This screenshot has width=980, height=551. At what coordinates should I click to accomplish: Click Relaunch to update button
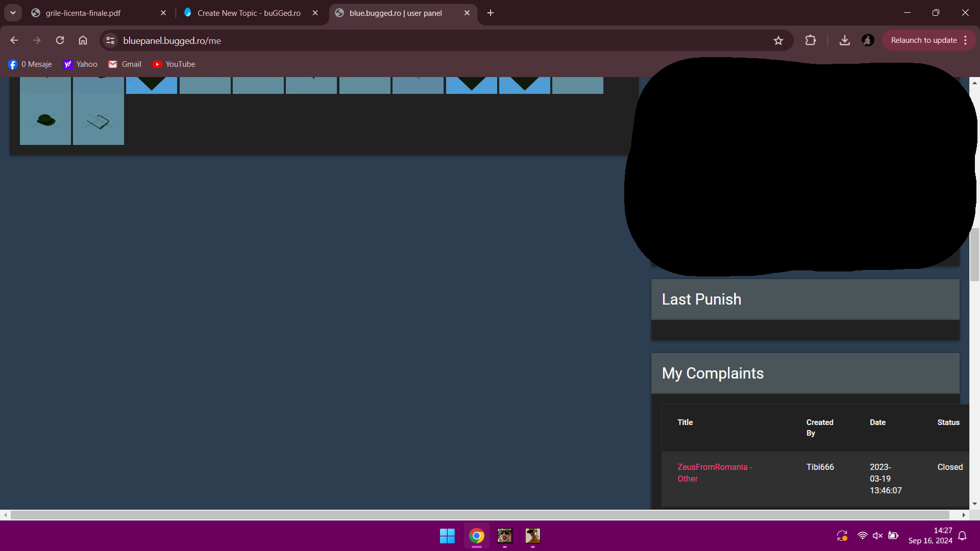(x=923, y=40)
